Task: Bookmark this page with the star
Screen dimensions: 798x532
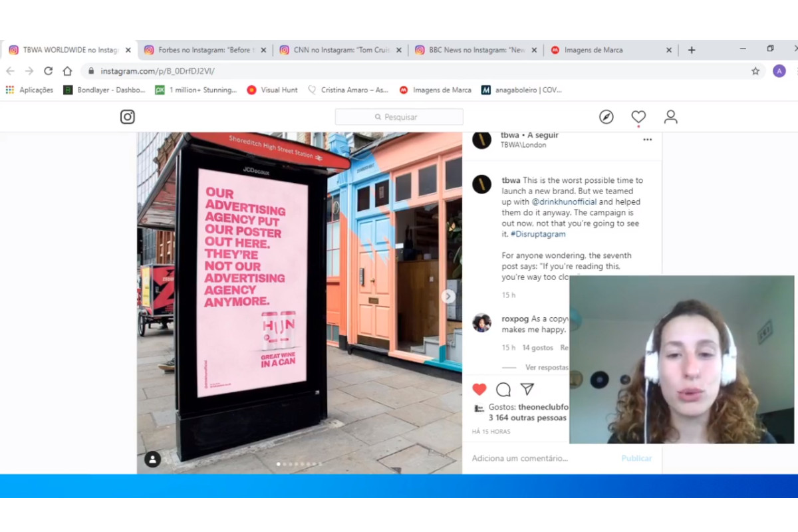Action: pyautogui.click(x=755, y=71)
